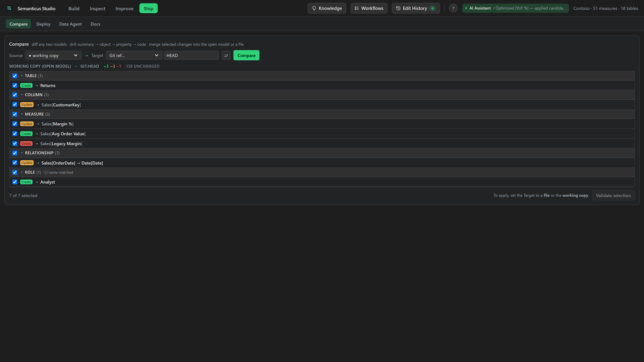Open the Data Agent sub-tab
This screenshot has height=362, width=644.
pyautogui.click(x=70, y=24)
